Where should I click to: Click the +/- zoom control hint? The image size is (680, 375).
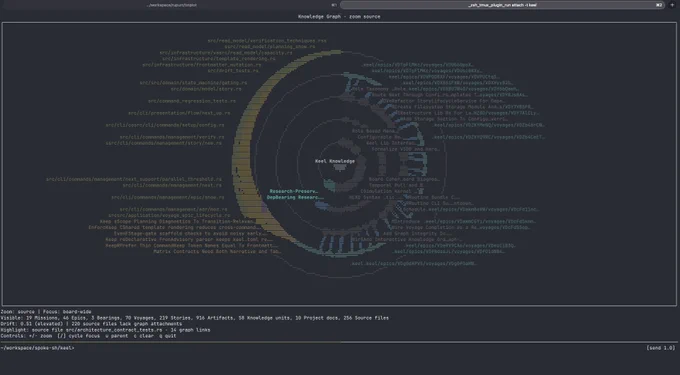pos(40,336)
